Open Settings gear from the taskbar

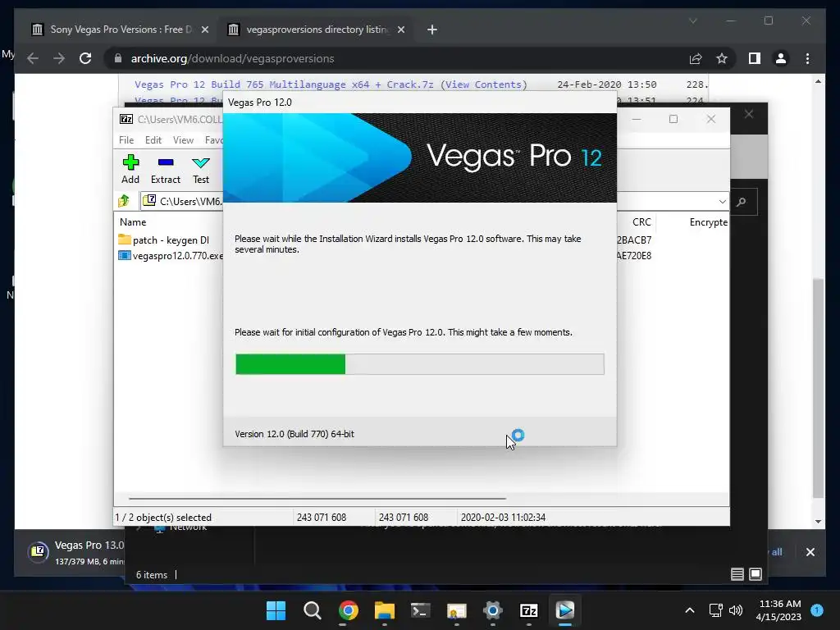[x=492, y=610]
